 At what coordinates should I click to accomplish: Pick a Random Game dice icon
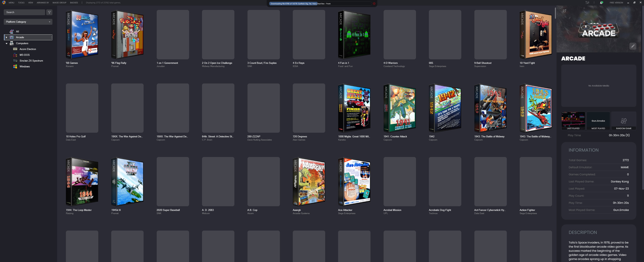coord(623,121)
